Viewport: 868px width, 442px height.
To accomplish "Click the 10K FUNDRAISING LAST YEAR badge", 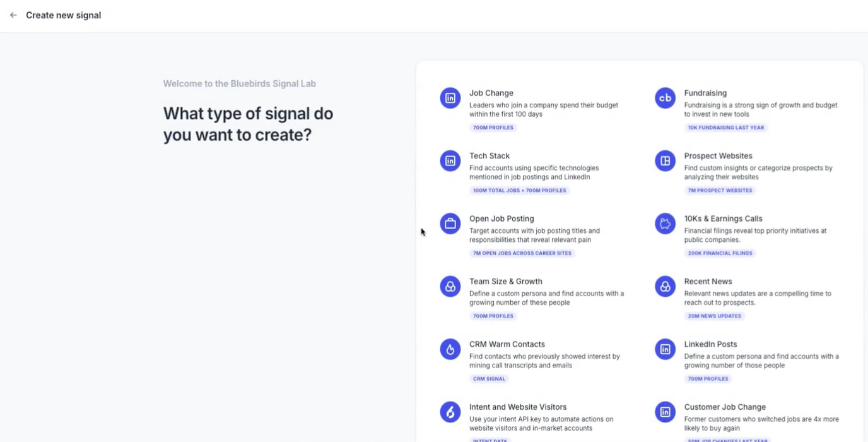I will click(725, 128).
